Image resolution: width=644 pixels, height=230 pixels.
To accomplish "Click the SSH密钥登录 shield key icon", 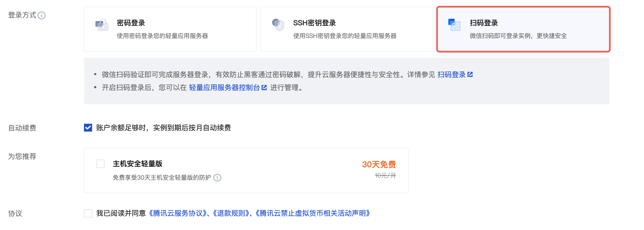I will point(278,25).
